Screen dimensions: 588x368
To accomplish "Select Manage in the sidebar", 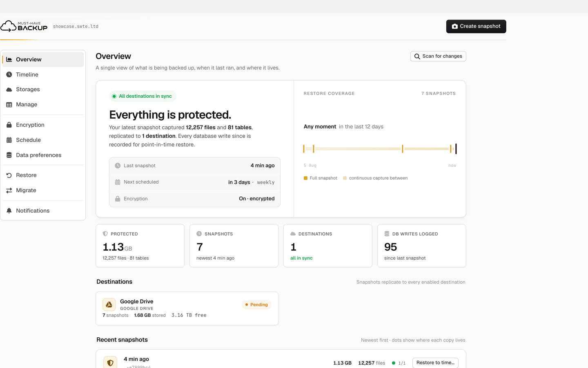I will 43,104.
